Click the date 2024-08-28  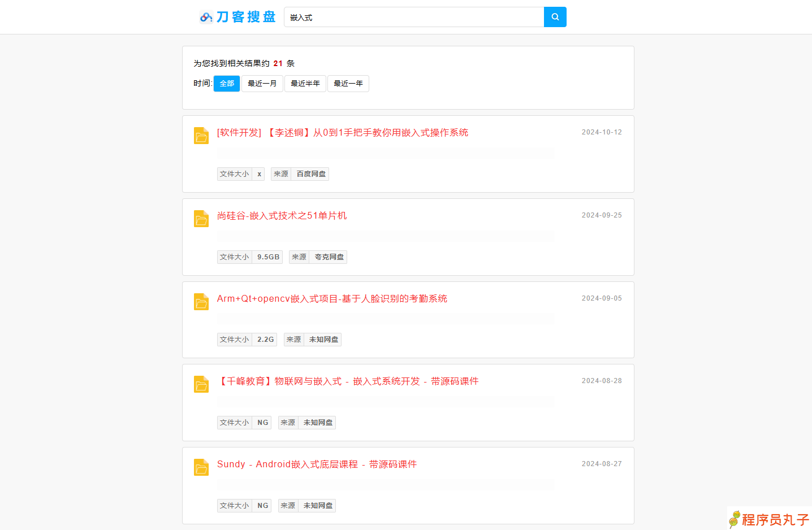[602, 381]
